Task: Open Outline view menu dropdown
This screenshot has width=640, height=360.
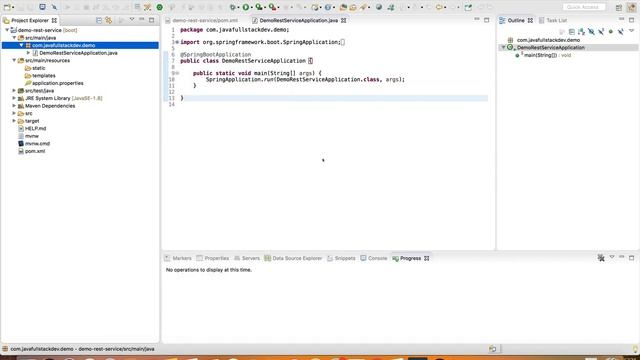Action: click(x=631, y=31)
